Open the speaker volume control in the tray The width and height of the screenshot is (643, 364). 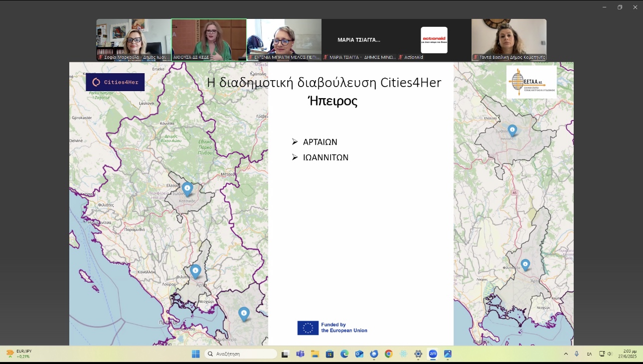(610, 354)
